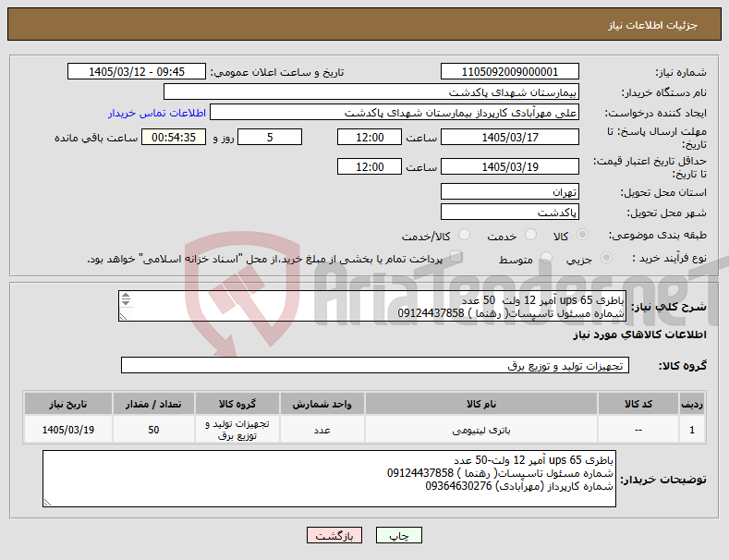Image resolution: width=729 pixels, height=560 pixels.
Task: Click resize grip of شرح کلی نیاز textarea
Action: click(x=124, y=316)
